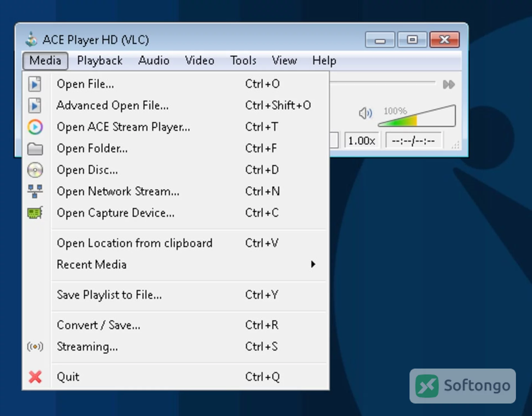This screenshot has width=532, height=416.
Task: Choose Save Playlist to File...
Action: [176, 295]
